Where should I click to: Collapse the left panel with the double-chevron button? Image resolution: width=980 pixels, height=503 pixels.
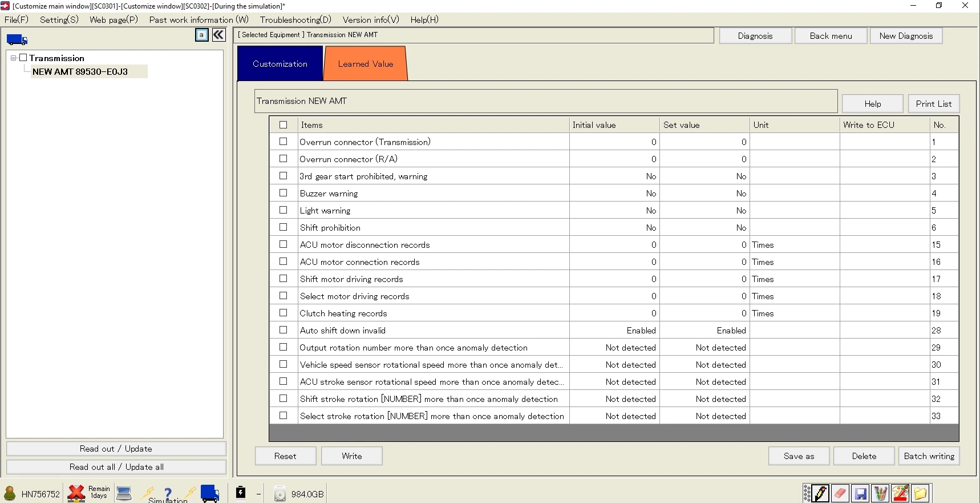tap(219, 35)
